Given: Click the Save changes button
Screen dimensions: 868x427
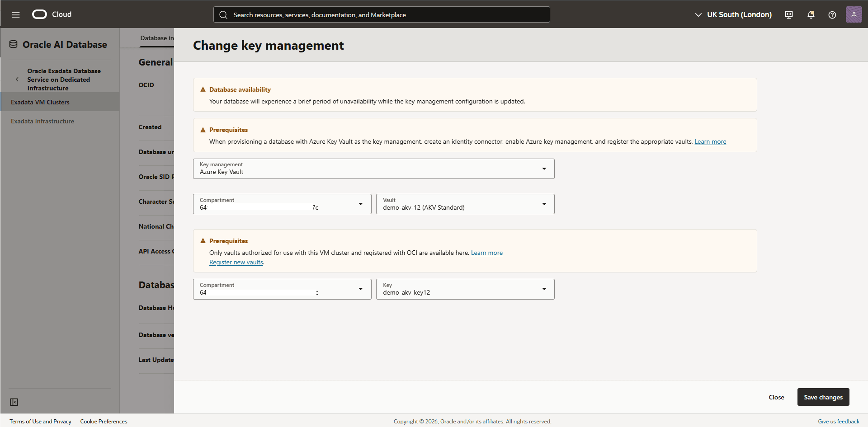Looking at the screenshot, I should click(x=823, y=397).
